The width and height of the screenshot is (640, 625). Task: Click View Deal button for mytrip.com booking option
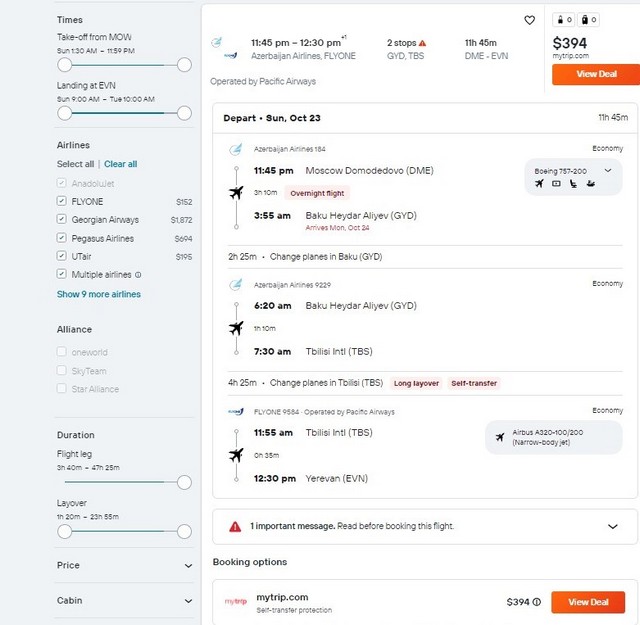click(x=588, y=602)
